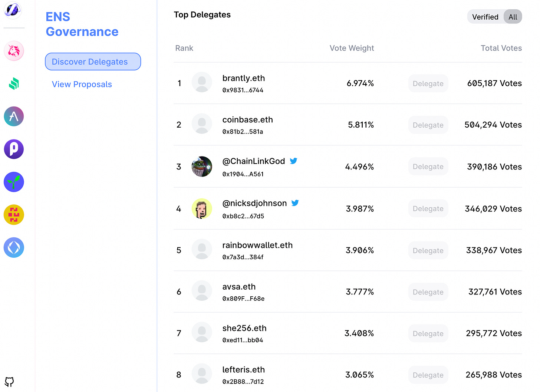540x392 pixels.
Task: Click 504,294 Votes total
Action: point(493,125)
